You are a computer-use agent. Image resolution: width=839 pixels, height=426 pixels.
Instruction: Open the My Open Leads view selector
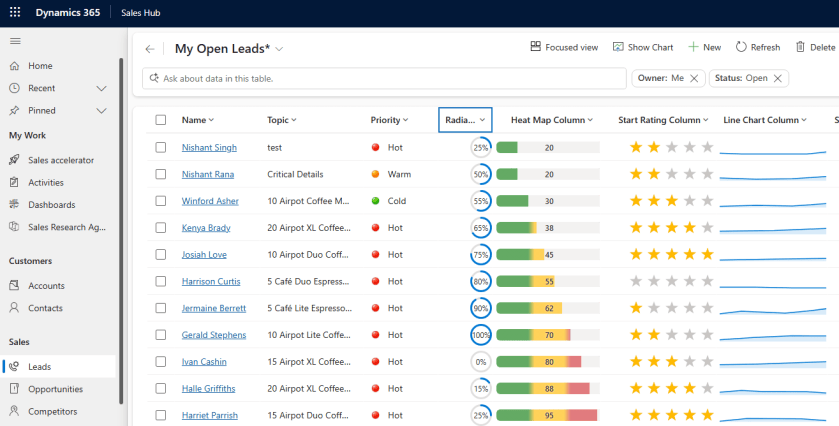pyautogui.click(x=279, y=49)
